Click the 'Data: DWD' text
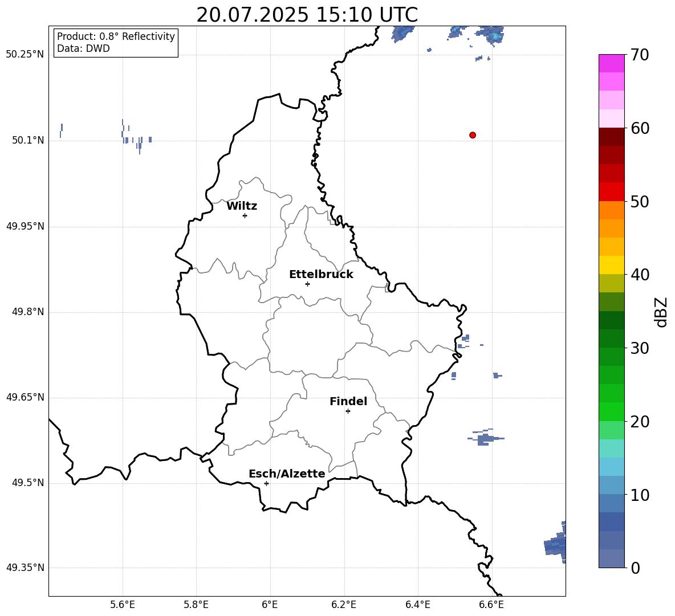The image size is (675, 616). (83, 48)
